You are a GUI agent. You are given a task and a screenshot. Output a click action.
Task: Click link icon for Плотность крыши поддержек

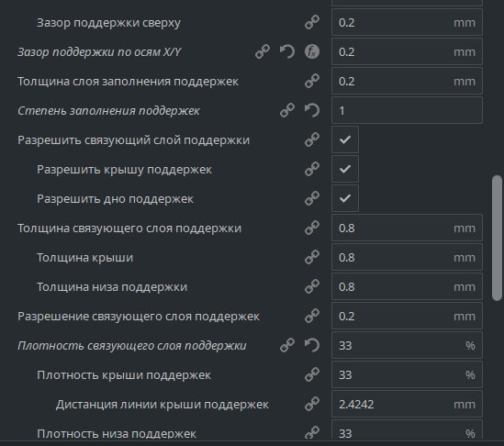pyautogui.click(x=312, y=374)
